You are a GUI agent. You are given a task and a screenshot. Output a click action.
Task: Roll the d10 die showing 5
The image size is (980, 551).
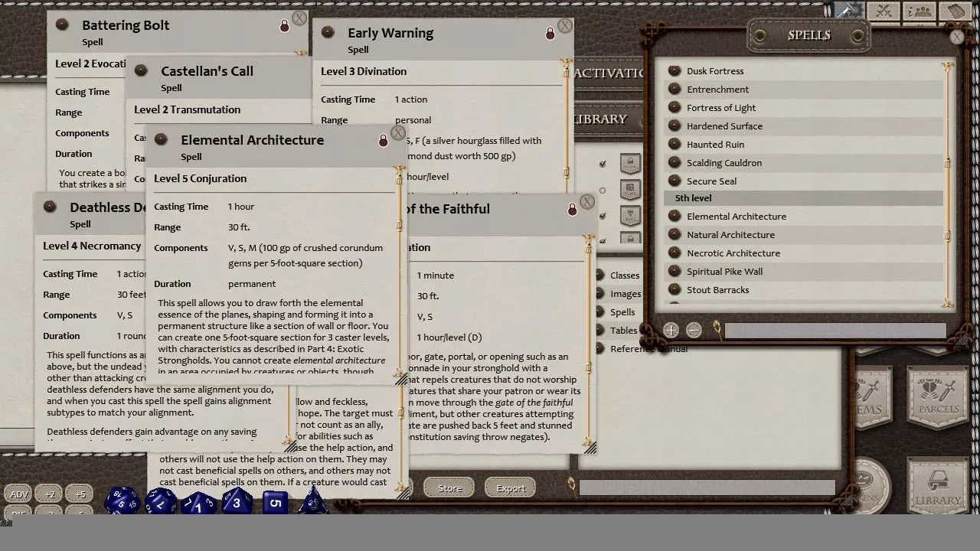275,502
